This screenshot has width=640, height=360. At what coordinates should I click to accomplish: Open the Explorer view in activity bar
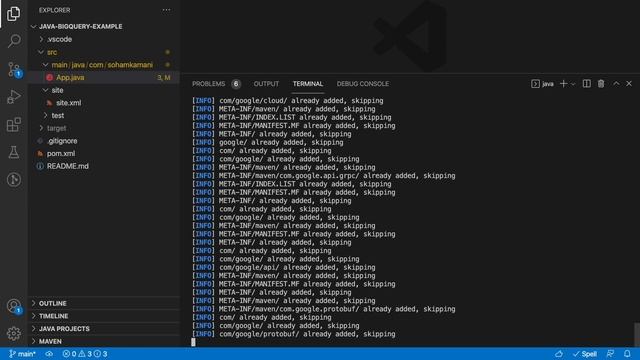pyautogui.click(x=13, y=14)
